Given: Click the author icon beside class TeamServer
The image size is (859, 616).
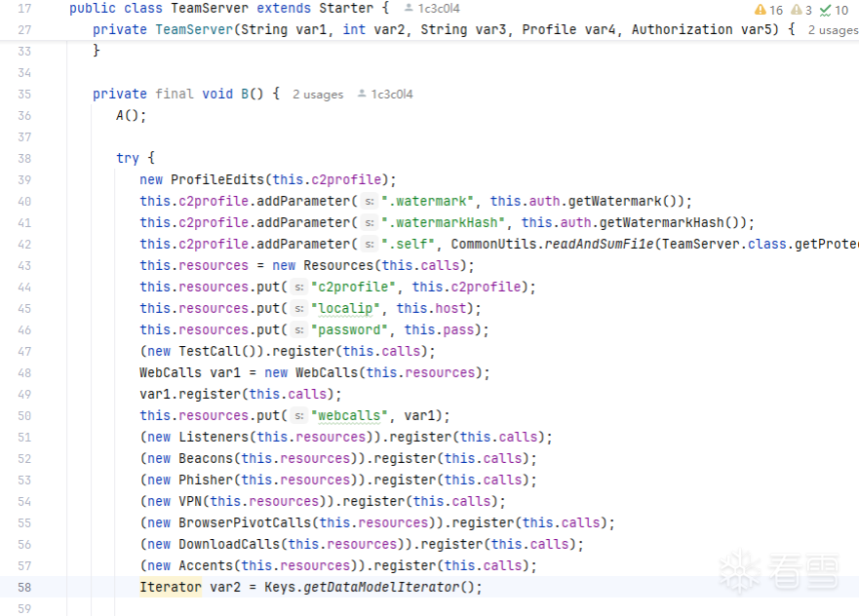Looking at the screenshot, I should pyautogui.click(x=410, y=9).
